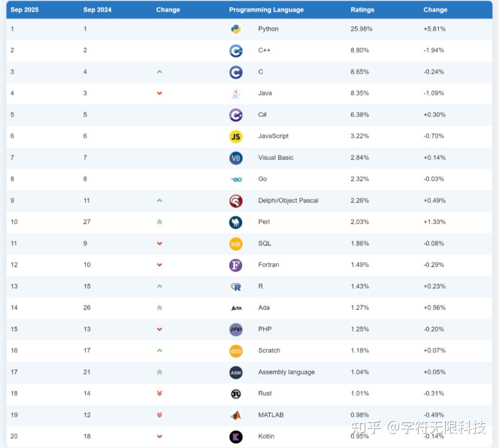499x448 pixels.
Task: Click the Rust gear icon
Action: tap(236, 394)
